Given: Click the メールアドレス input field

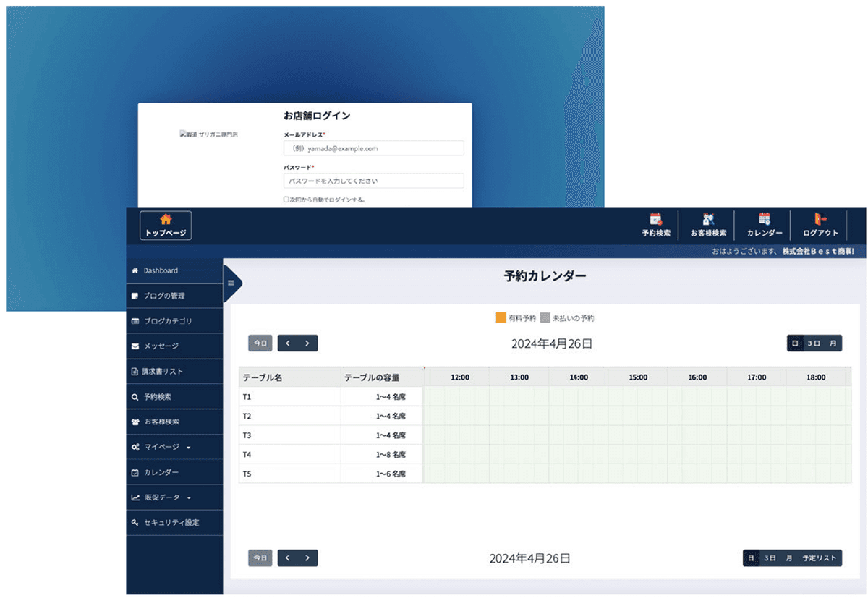Looking at the screenshot, I should click(x=373, y=148).
